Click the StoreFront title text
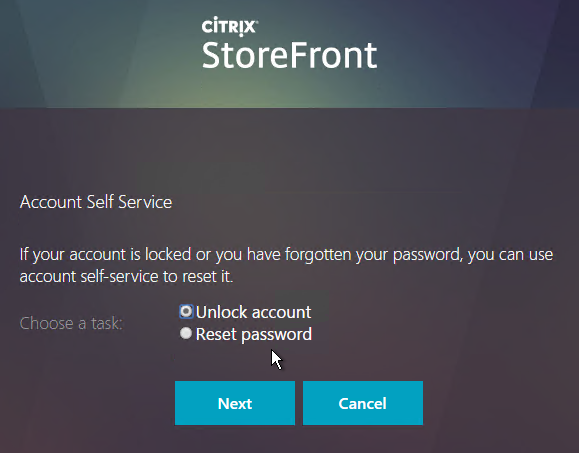 coord(290,55)
